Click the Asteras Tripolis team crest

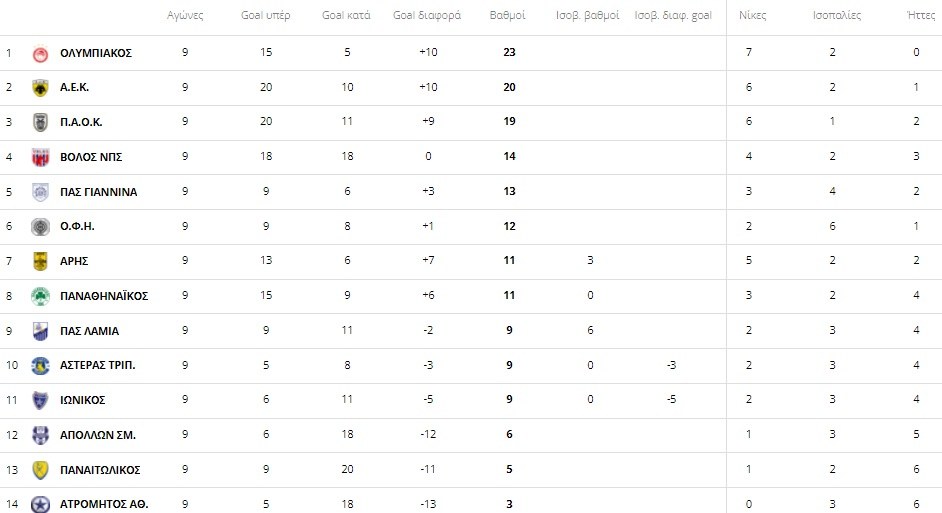coord(40,365)
